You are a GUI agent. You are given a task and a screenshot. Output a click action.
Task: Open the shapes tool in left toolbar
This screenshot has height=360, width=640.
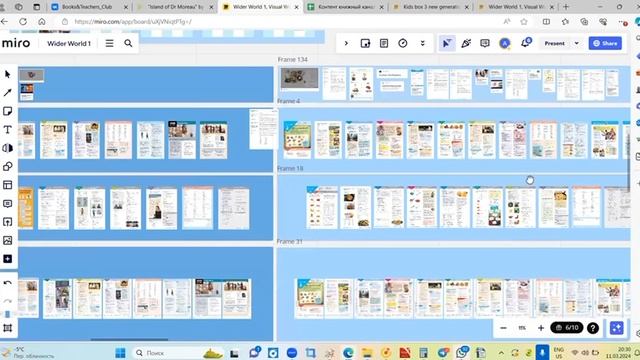click(7, 167)
